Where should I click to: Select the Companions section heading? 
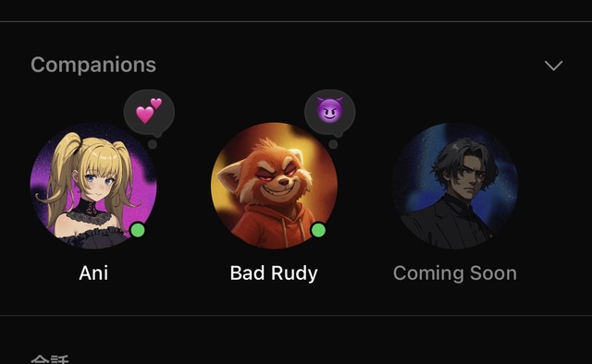[93, 65]
